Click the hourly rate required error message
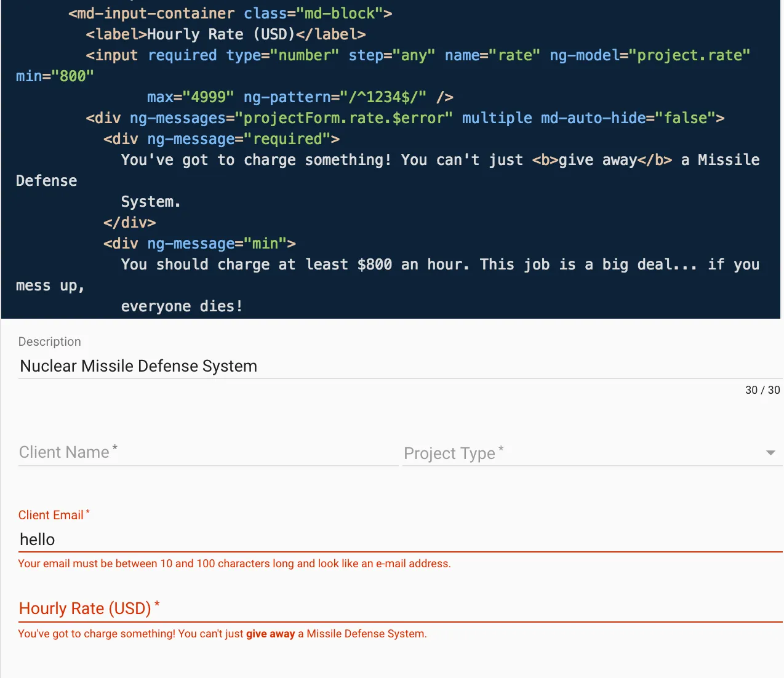This screenshot has width=784, height=678. [222, 634]
